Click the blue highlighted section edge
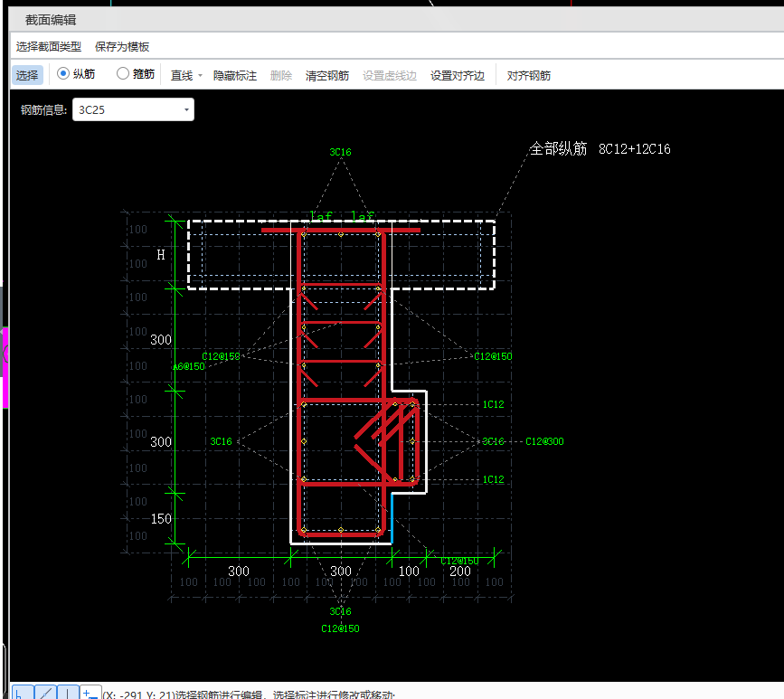 [x=392, y=518]
